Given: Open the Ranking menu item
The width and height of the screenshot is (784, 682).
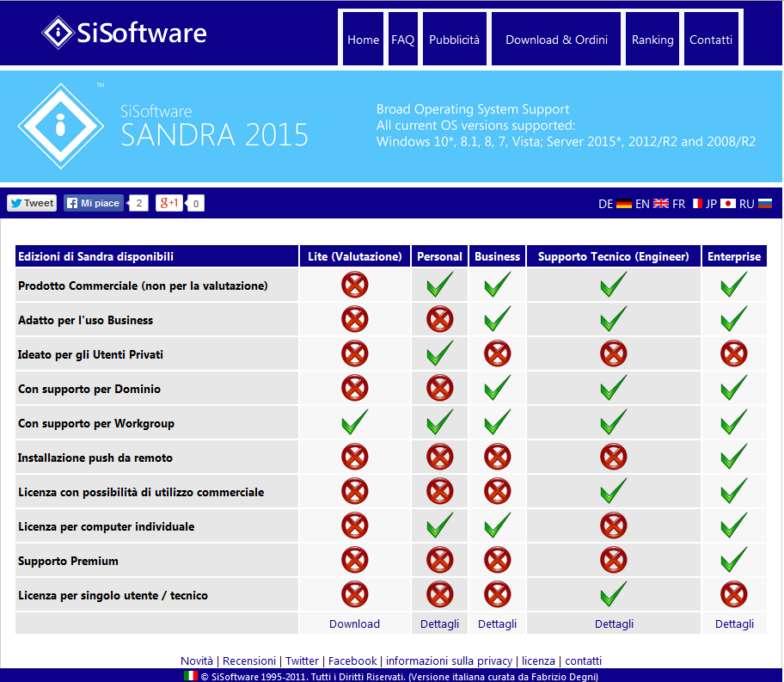Looking at the screenshot, I should pyautogui.click(x=652, y=40).
